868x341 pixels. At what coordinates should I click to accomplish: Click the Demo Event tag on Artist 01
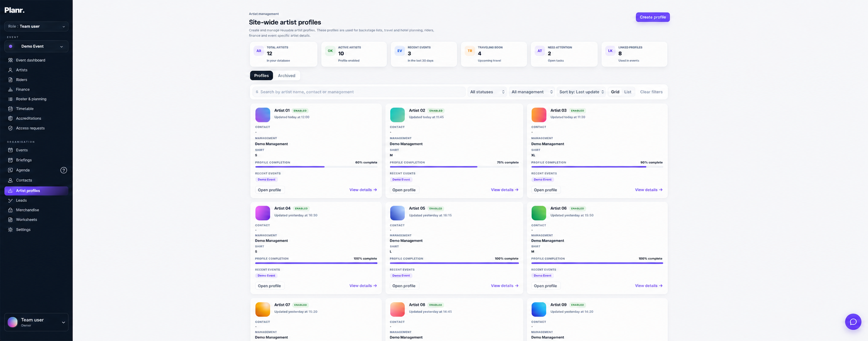point(267,180)
